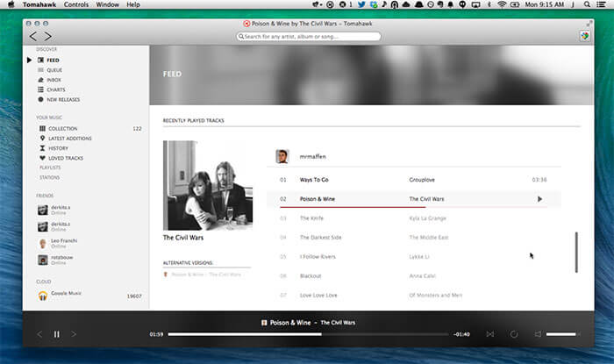
Task: Navigate forward with the right arrow
Action: click(47, 37)
